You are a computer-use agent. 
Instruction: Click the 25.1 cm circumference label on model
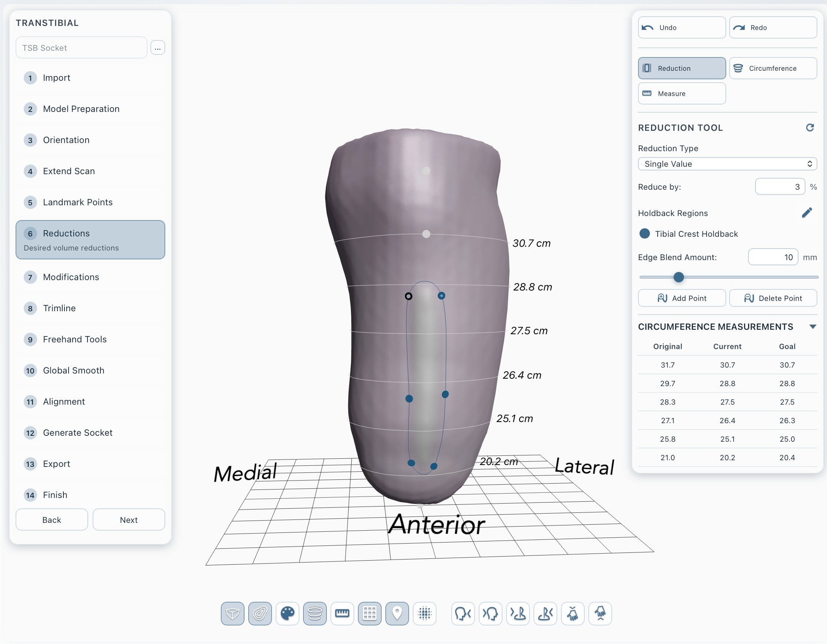[515, 418]
